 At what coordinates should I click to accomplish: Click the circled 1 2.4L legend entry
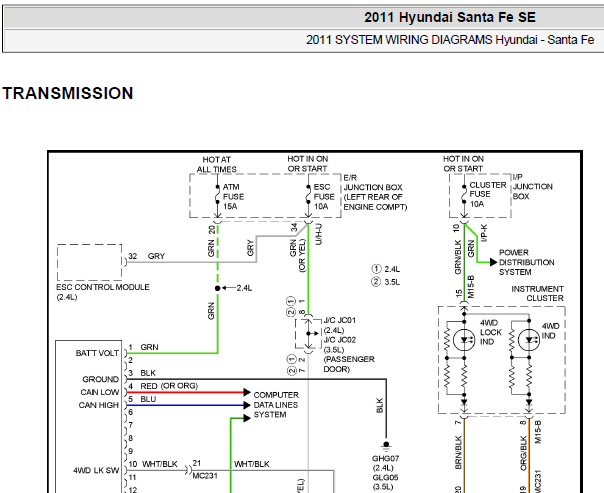tap(386, 269)
